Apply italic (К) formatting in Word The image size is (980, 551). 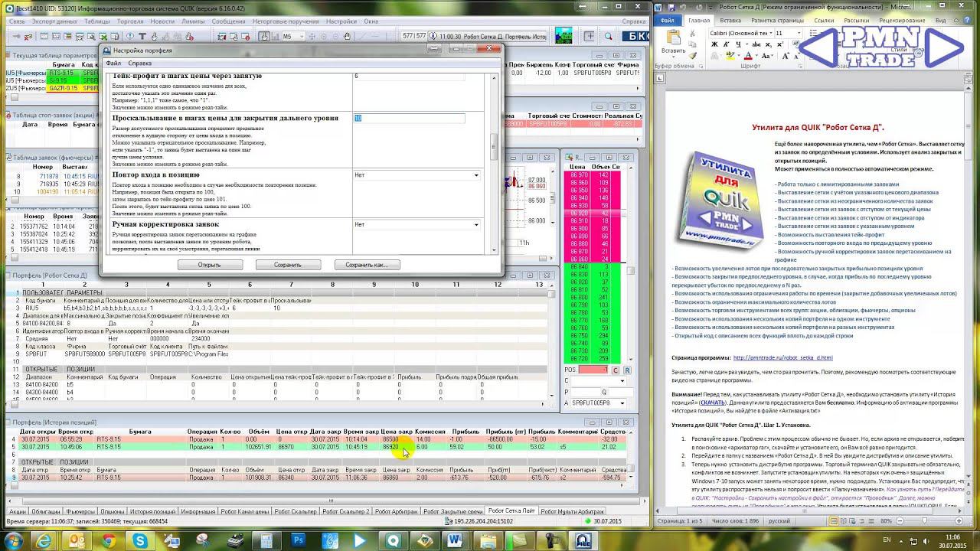pyautogui.click(x=725, y=44)
